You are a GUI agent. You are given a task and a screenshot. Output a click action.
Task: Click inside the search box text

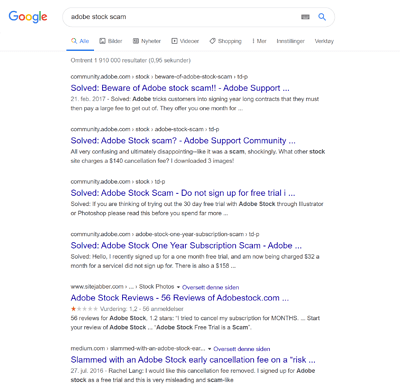[x=99, y=17]
